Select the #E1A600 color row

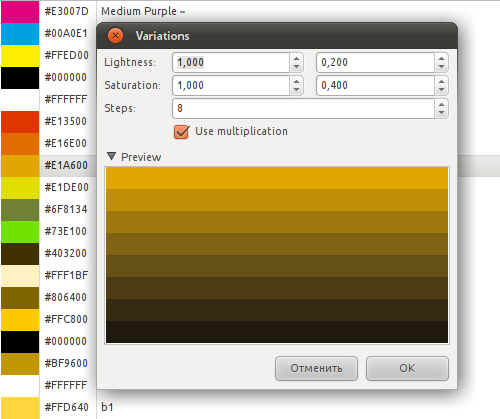pos(49,165)
